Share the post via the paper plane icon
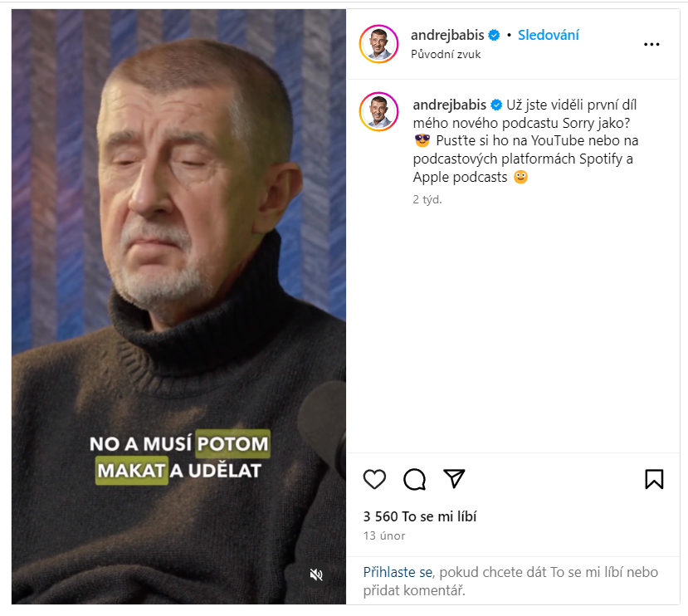This screenshot has height=616, width=688. (453, 479)
